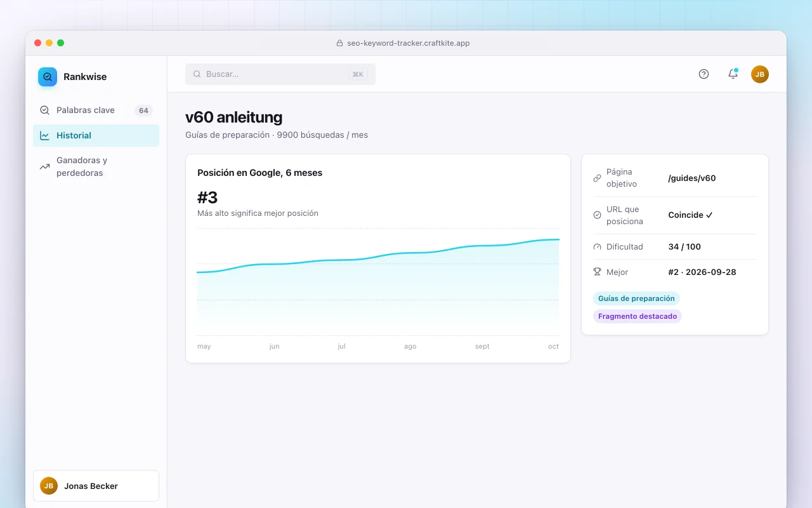Click the check-circle icon beside URL que posiciona
The width and height of the screenshot is (812, 508).
[597, 215]
